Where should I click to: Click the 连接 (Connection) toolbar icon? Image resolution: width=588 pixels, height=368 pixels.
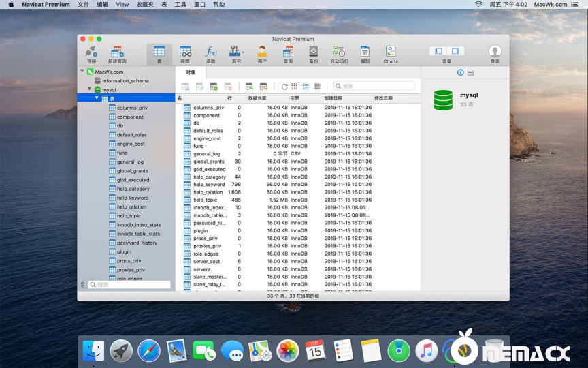(x=91, y=52)
